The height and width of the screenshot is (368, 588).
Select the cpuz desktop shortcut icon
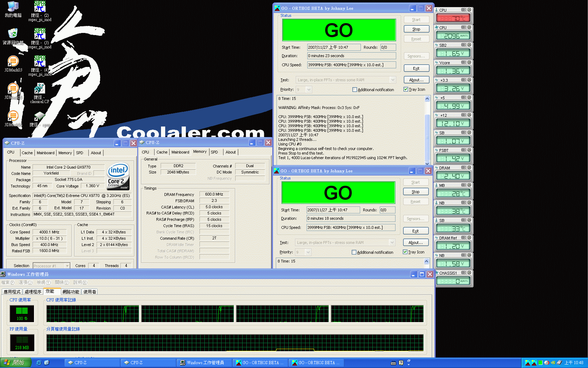[x=40, y=119]
